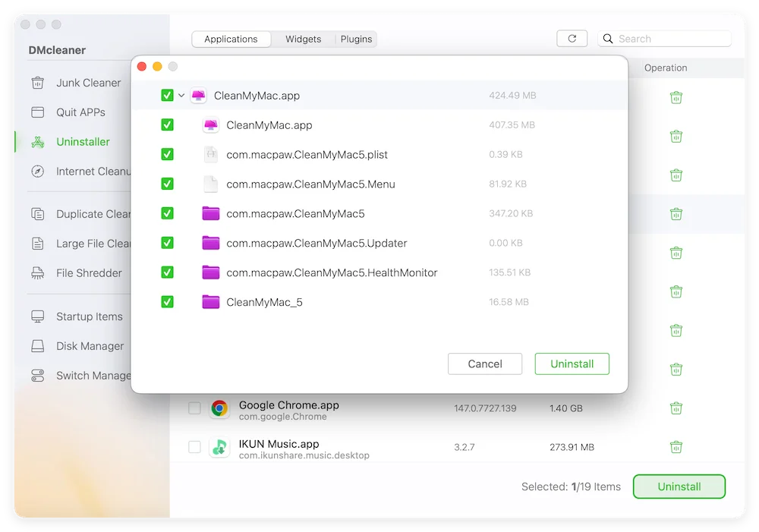This screenshot has width=759, height=532.
Task: Select Startup Items menu label
Action: 90,316
